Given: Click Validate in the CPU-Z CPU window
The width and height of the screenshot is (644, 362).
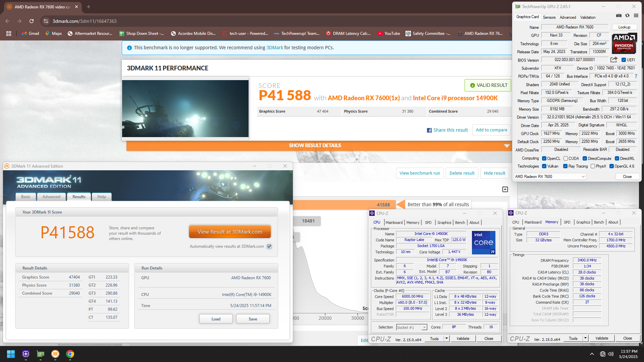Looking at the screenshot, I should (463, 339).
